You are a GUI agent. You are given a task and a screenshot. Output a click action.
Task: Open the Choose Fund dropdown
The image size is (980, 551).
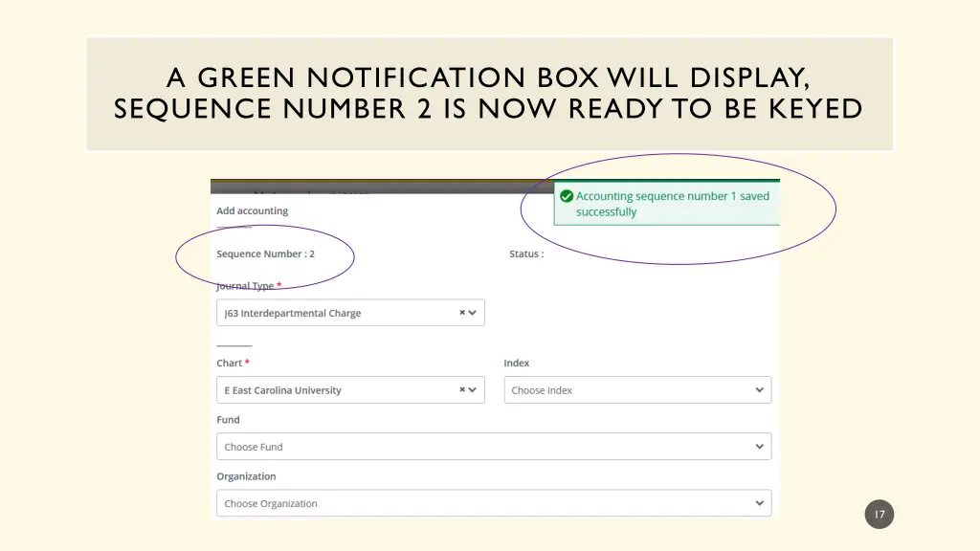click(x=493, y=446)
